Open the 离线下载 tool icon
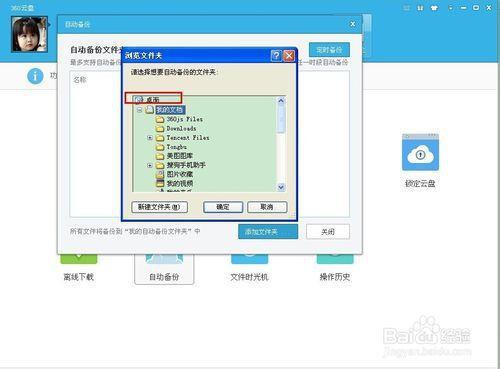 (x=79, y=259)
